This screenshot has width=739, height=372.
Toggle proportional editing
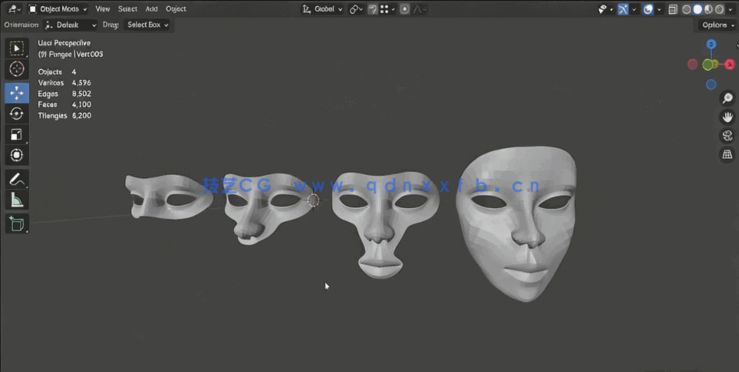405,9
